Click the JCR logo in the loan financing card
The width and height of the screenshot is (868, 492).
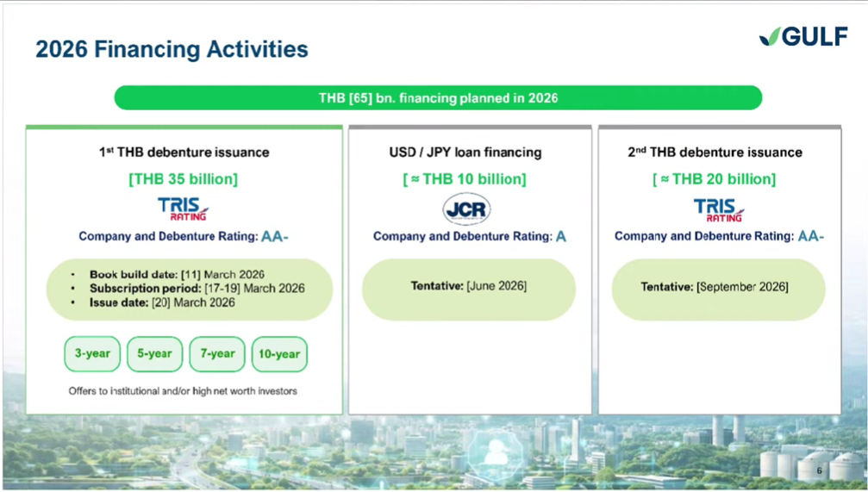(466, 209)
